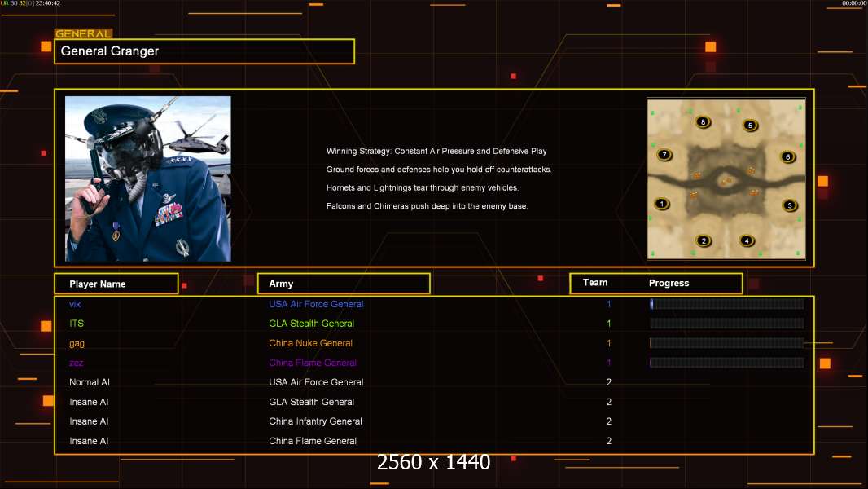Click gag's loading progress bar
Viewport: 868px width, 489px height.
click(x=727, y=343)
